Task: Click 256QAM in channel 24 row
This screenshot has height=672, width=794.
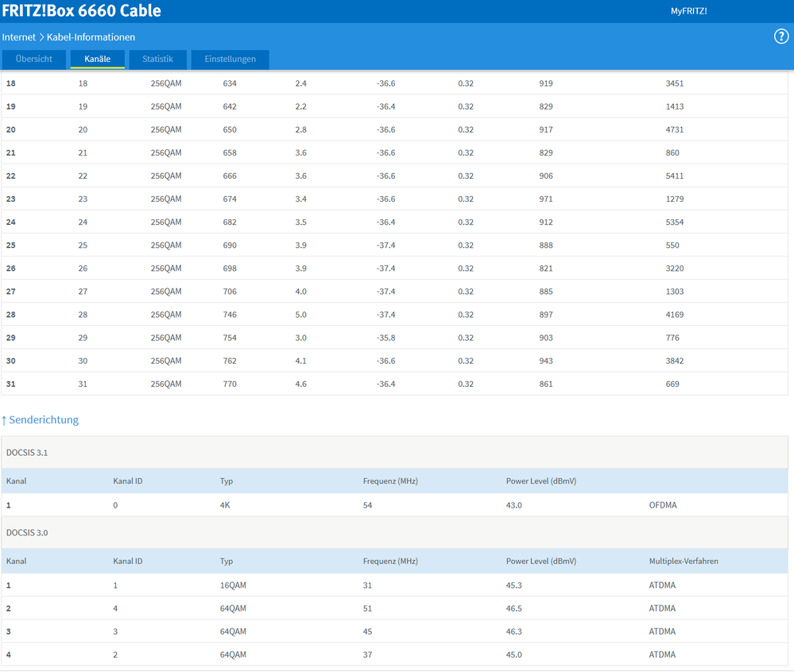Action: click(166, 222)
